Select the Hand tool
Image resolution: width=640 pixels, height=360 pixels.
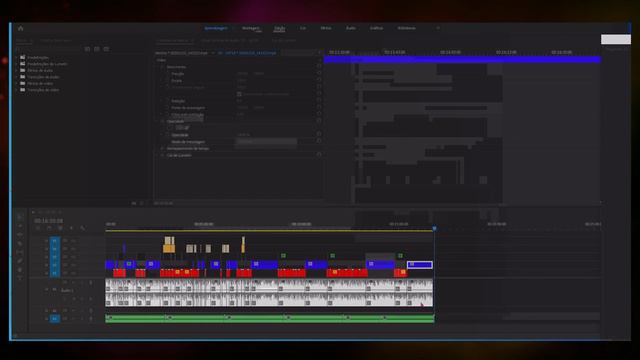point(20,270)
